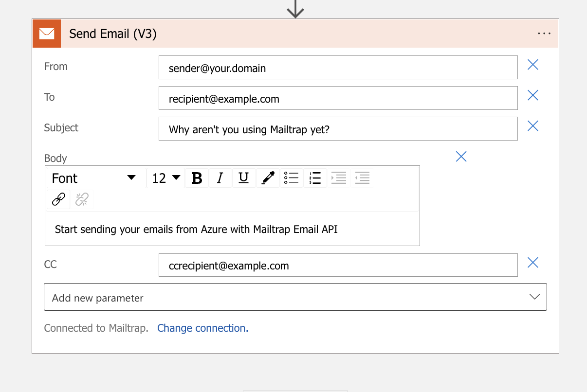
Task: Click the To field with recipient@example.com
Action: pyautogui.click(x=338, y=98)
